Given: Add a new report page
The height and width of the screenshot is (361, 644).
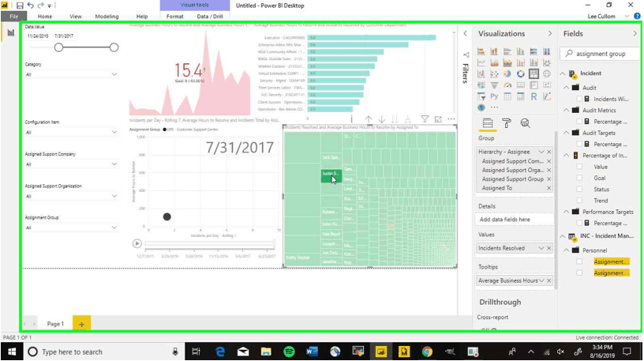Looking at the screenshot, I should pyautogui.click(x=81, y=324).
